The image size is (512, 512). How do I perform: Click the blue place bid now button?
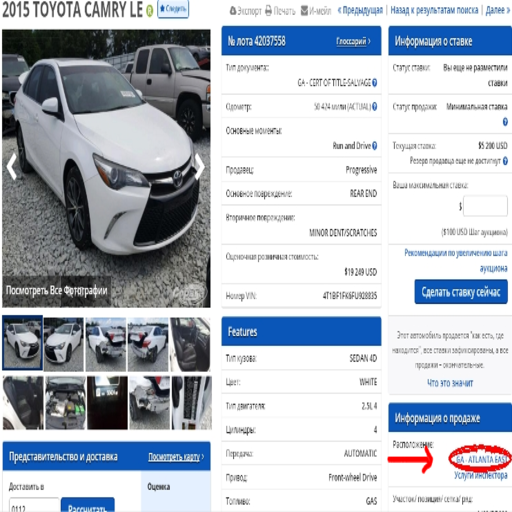(461, 292)
